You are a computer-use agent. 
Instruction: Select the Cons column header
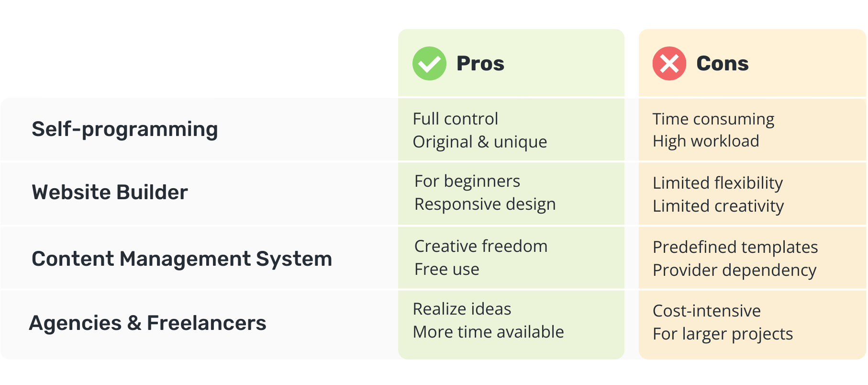point(723,63)
